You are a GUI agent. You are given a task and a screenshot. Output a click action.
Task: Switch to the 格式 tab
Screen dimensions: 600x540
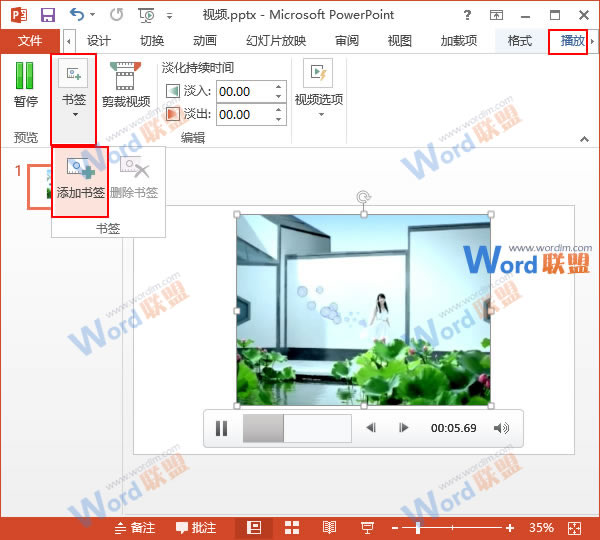point(520,41)
